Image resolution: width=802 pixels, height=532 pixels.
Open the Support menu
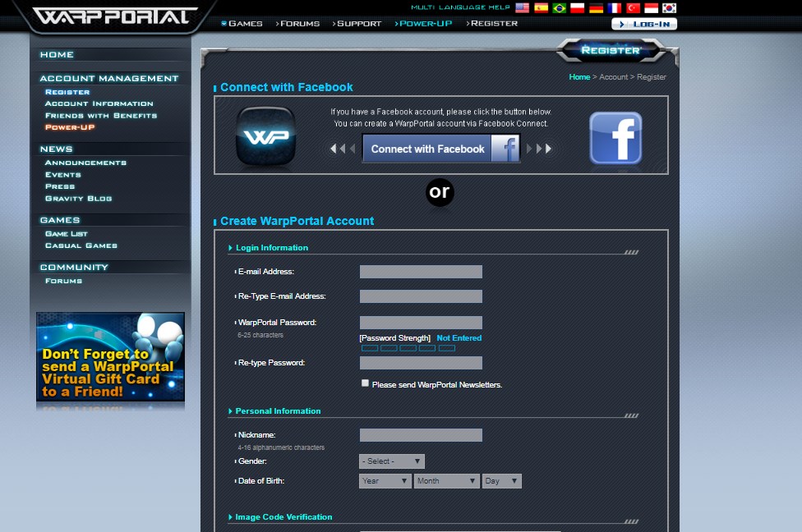[357, 24]
